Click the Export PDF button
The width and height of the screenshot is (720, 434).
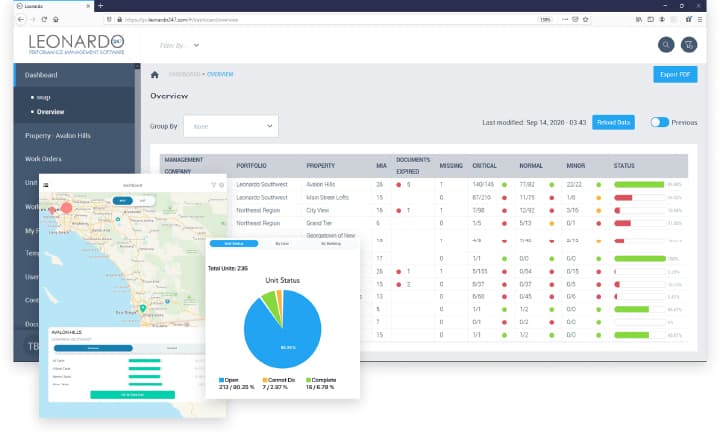point(674,74)
